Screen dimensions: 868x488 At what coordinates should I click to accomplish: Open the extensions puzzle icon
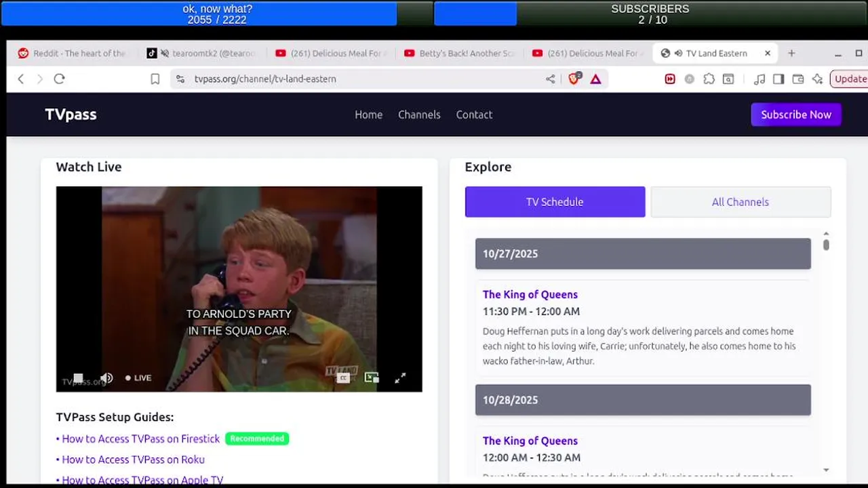709,79
